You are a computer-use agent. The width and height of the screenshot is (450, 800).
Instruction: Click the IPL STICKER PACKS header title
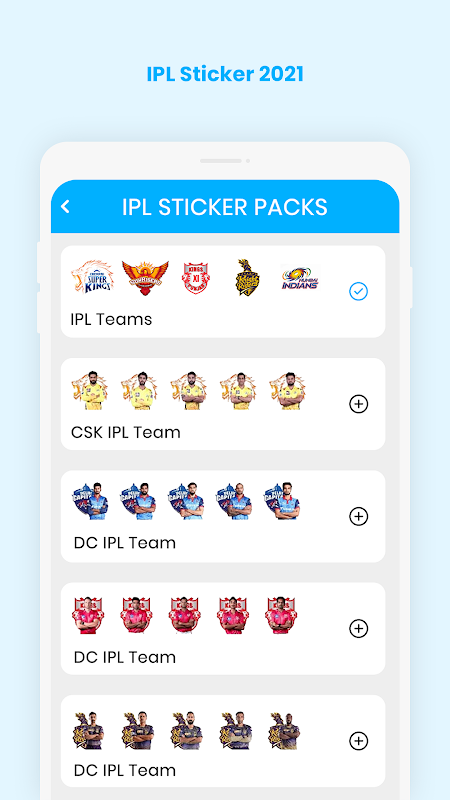coord(224,207)
